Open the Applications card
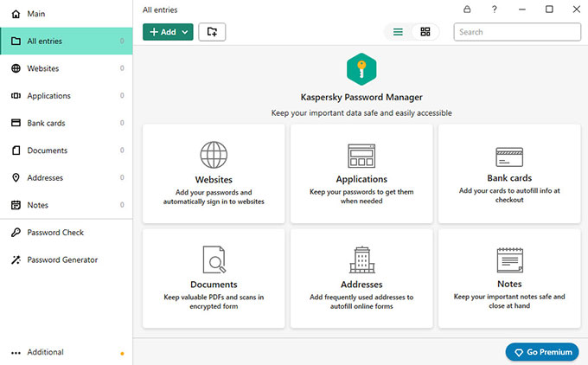 pyautogui.click(x=361, y=174)
